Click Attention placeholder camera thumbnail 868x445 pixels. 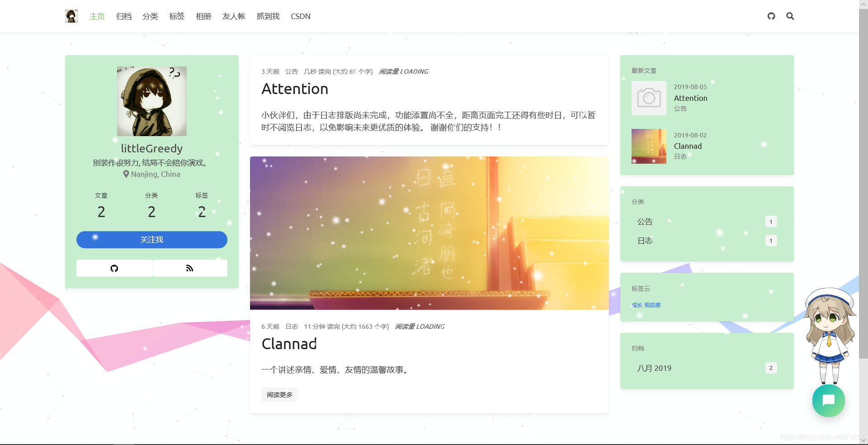[649, 98]
